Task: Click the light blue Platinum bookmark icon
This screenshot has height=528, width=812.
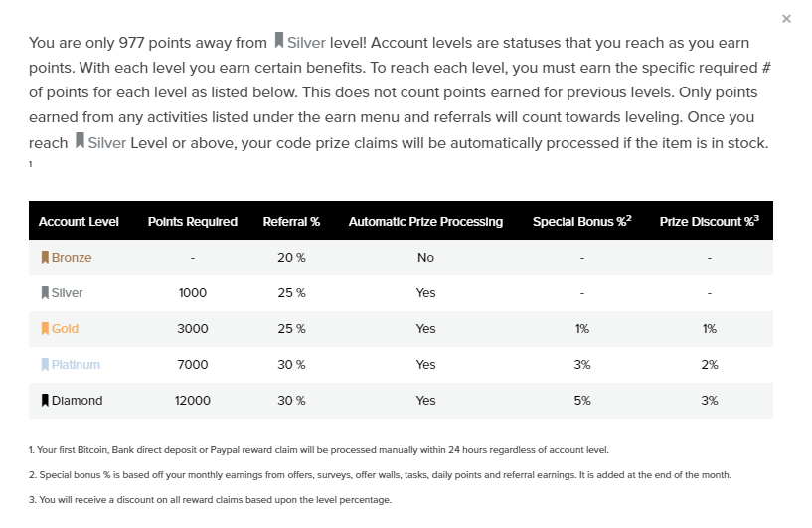Action: point(45,365)
